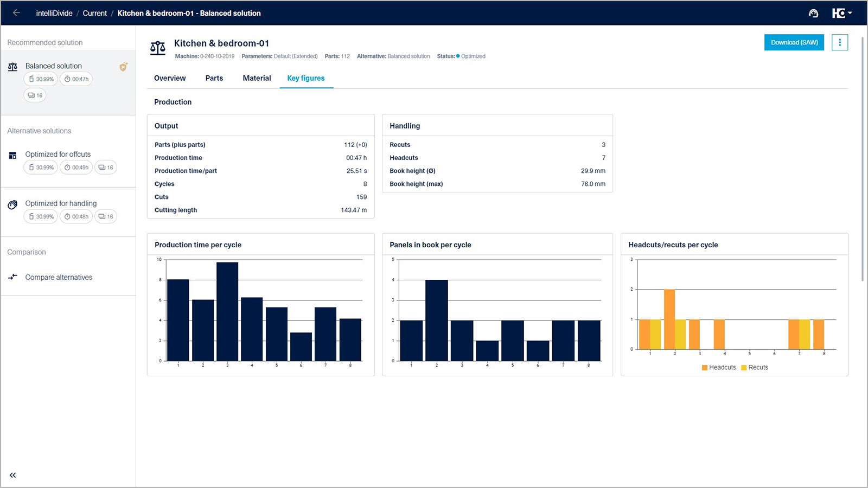Navigate to Current in the breadcrumb
This screenshot has width=868, height=488.
point(95,13)
